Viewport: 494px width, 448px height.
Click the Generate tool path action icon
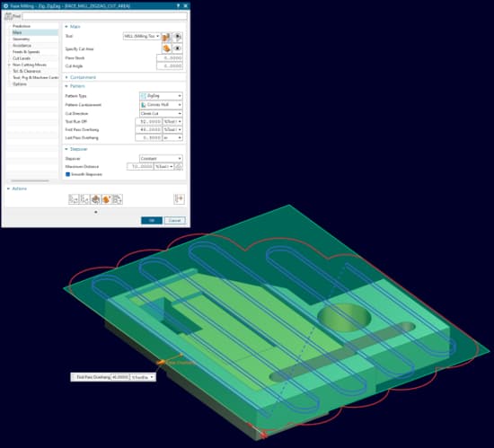coord(74,199)
